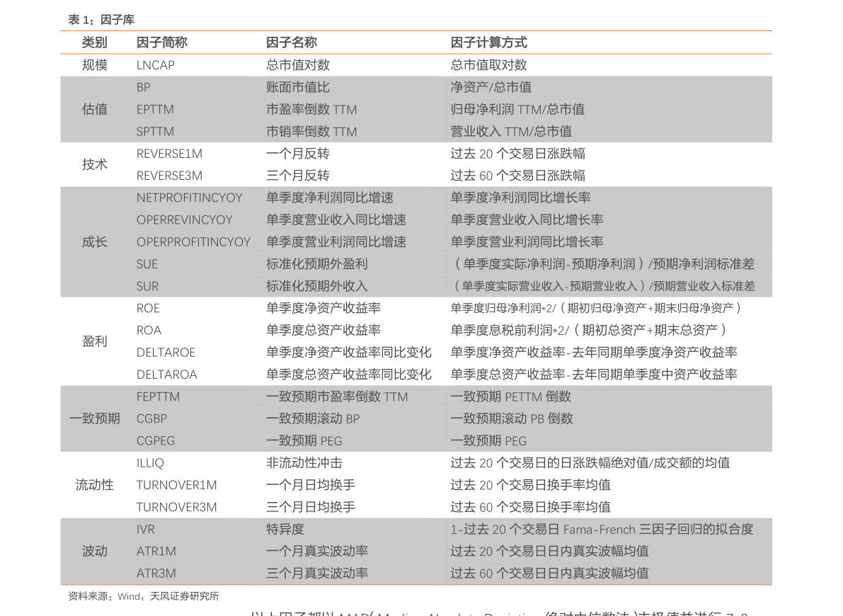This screenshot has width=843, height=616.
Task: Click the 类别 column header
Action: point(94,42)
